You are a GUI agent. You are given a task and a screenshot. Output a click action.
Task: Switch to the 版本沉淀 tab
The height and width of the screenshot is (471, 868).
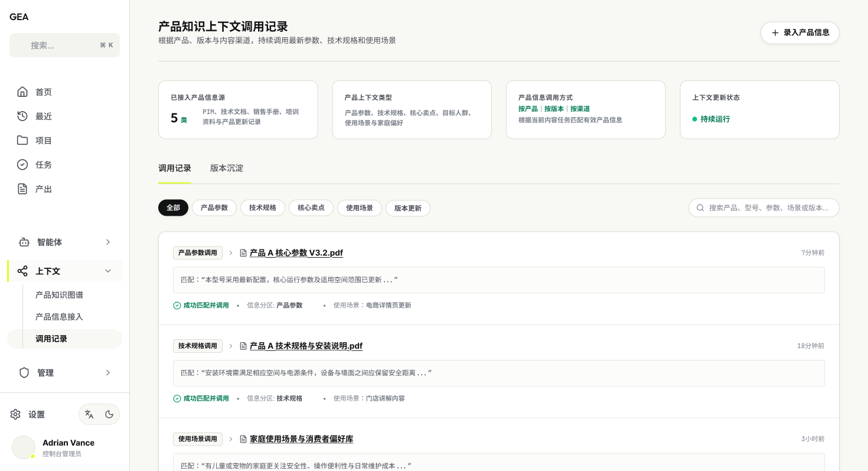click(227, 168)
